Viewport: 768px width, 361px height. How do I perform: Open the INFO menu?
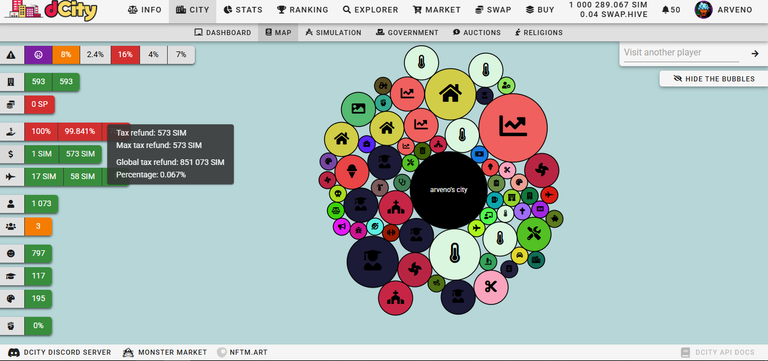point(144,10)
